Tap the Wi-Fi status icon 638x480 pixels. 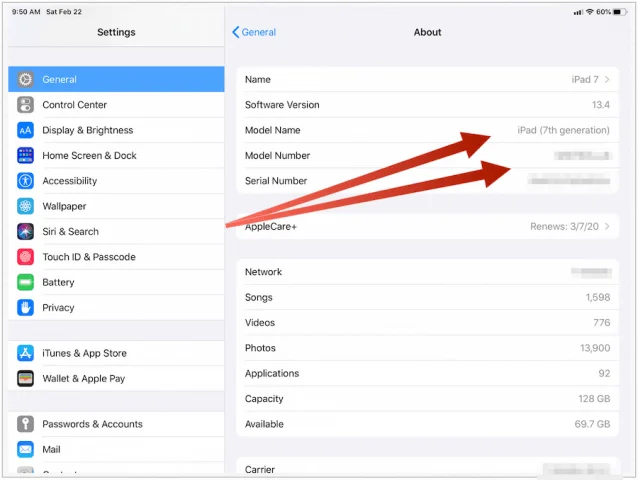click(590, 12)
